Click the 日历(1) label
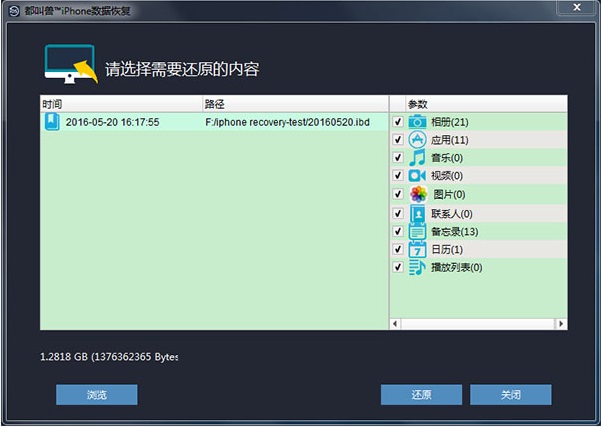The height and width of the screenshot is (427, 601). coord(447,250)
